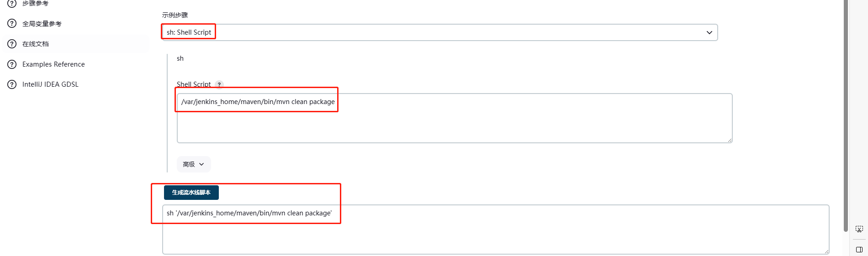Toggle the browser side panel icon
The height and width of the screenshot is (256, 868).
tap(859, 250)
